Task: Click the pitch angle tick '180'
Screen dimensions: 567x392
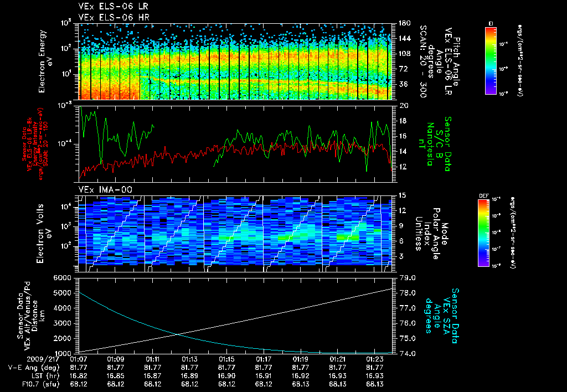Action: coord(404,23)
